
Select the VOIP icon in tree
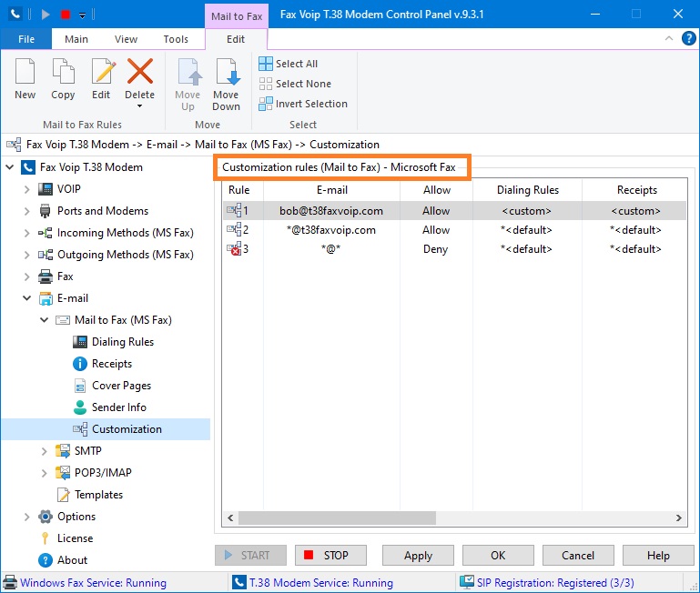46,189
